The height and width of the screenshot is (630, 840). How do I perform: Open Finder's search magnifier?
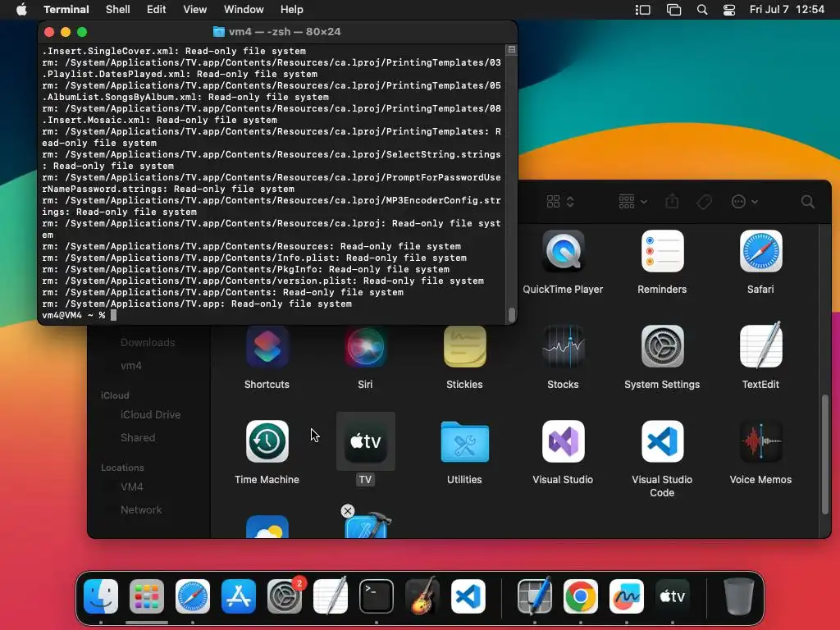point(807,202)
